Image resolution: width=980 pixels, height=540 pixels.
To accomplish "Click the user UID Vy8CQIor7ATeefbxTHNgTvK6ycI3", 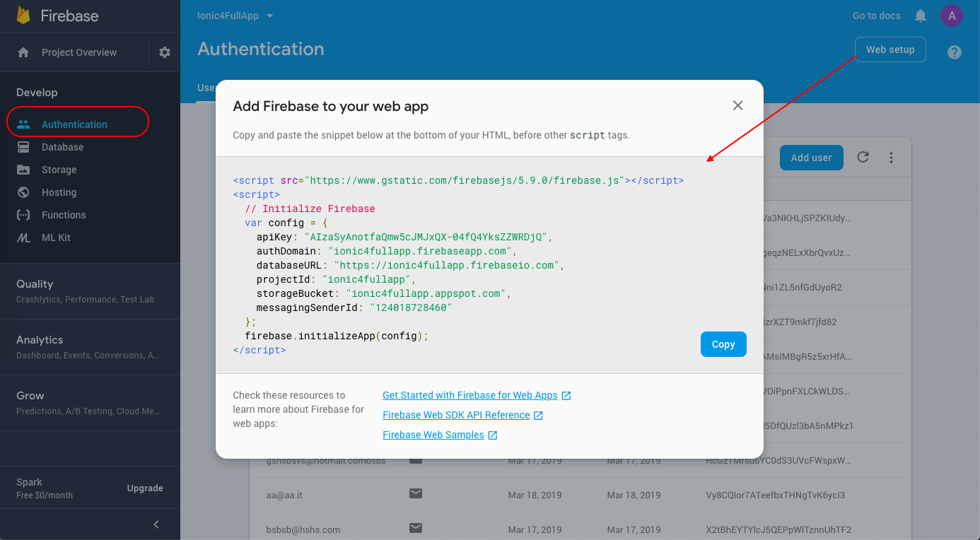I will (775, 495).
